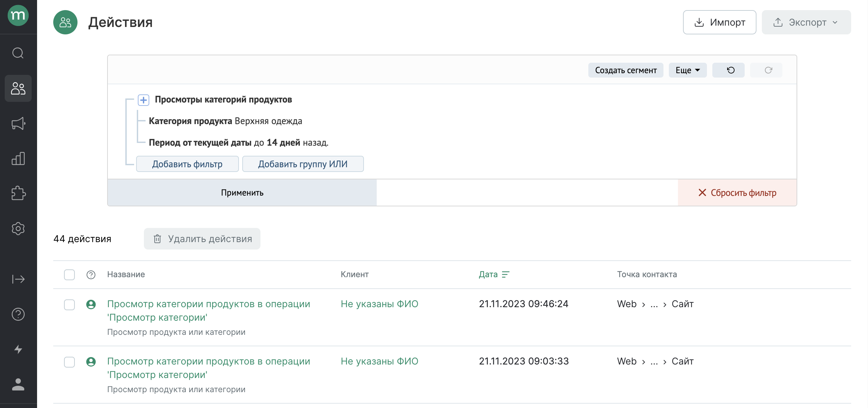This screenshot has width=868, height=408.
Task: Edit the Период 14 дней condition
Action: (x=239, y=143)
